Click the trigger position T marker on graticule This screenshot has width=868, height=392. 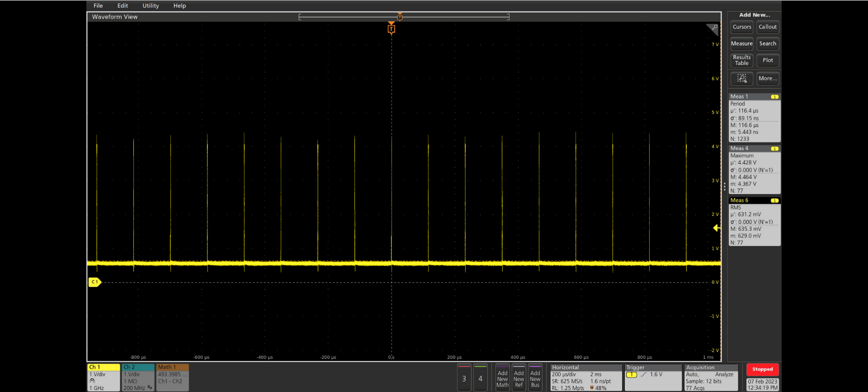tap(391, 29)
